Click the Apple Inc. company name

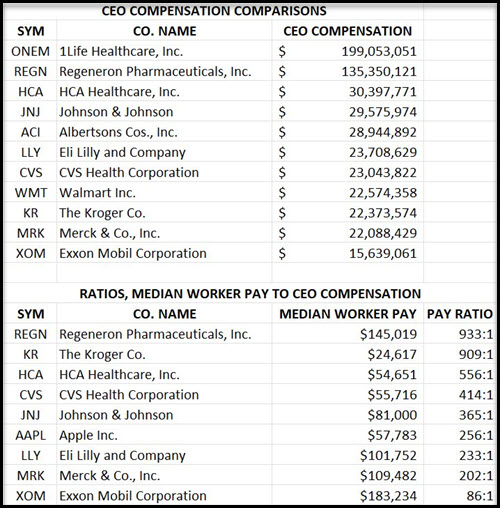[88, 435]
